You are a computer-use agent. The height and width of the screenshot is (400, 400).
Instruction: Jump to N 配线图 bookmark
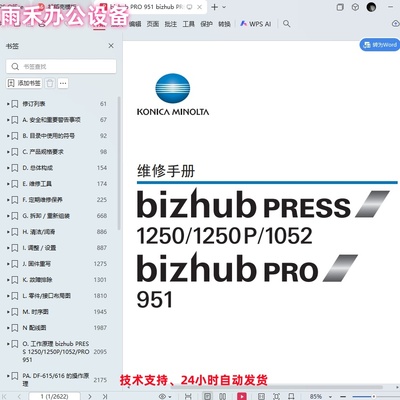[34, 328]
